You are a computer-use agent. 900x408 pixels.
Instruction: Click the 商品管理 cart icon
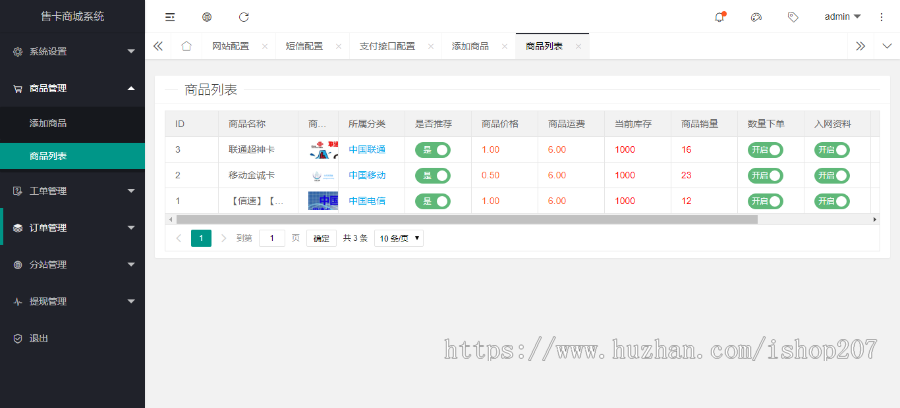point(18,88)
